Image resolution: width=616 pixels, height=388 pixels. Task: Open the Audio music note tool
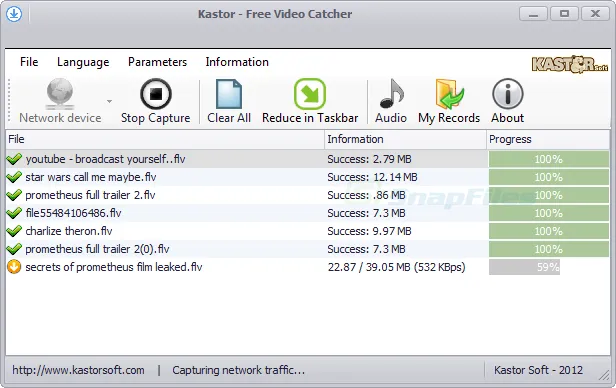(x=391, y=93)
